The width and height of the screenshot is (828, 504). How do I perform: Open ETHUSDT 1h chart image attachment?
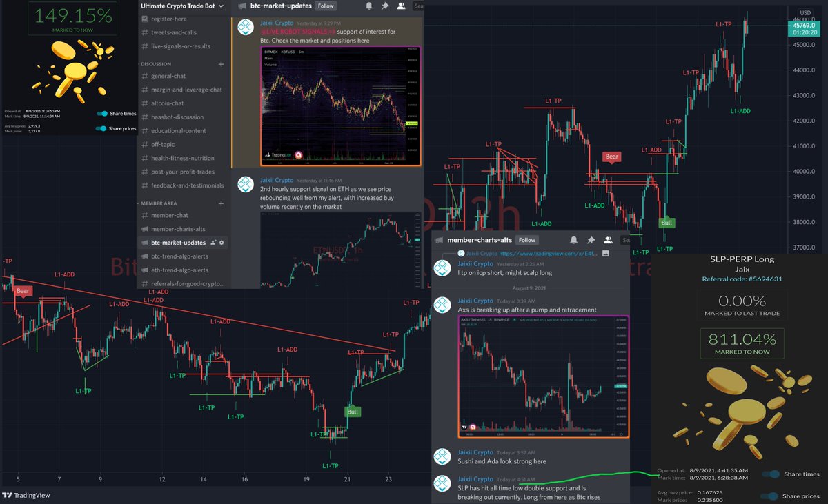341,250
